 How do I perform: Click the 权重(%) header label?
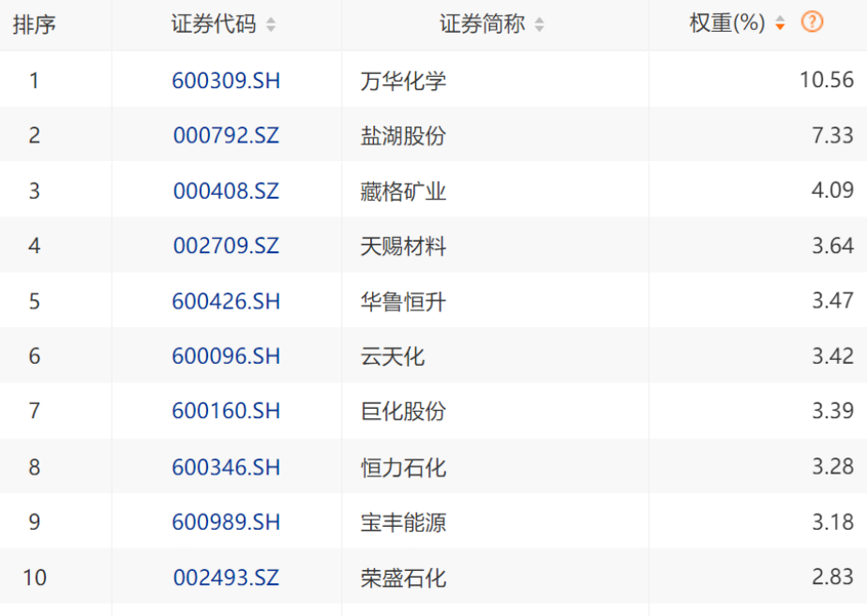pyautogui.click(x=727, y=23)
